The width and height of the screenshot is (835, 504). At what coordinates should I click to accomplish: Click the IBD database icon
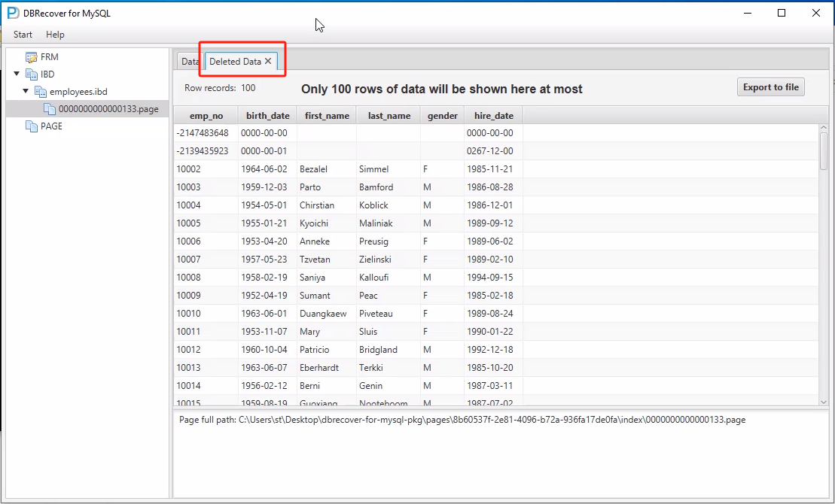click(x=31, y=74)
